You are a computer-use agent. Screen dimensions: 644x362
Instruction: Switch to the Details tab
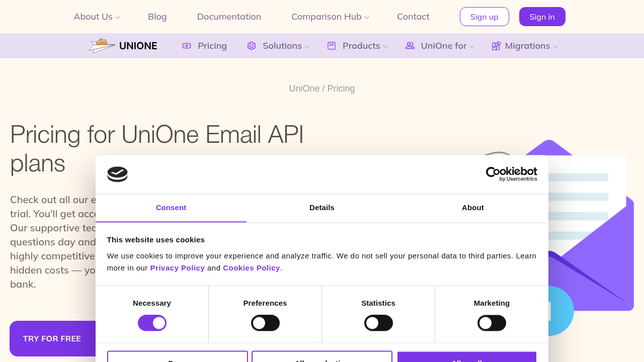click(322, 208)
